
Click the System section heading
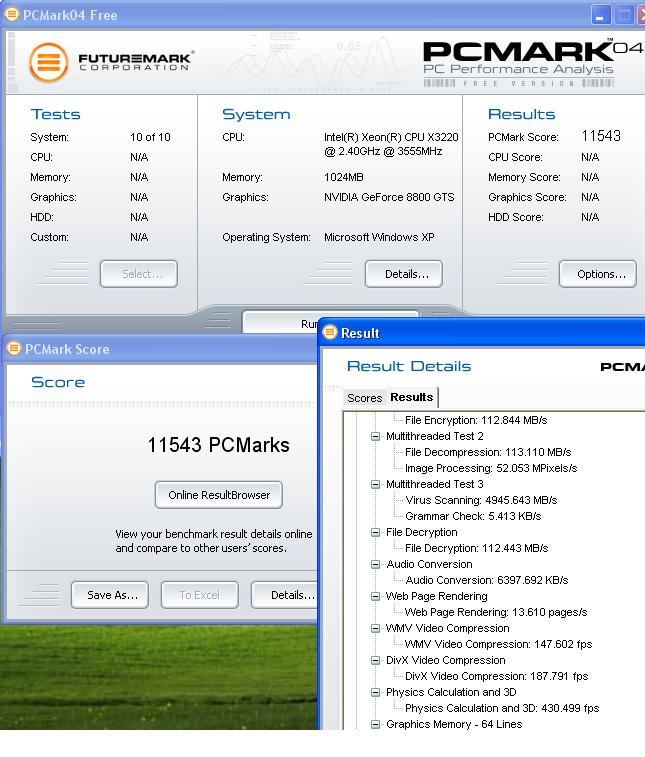click(x=256, y=114)
